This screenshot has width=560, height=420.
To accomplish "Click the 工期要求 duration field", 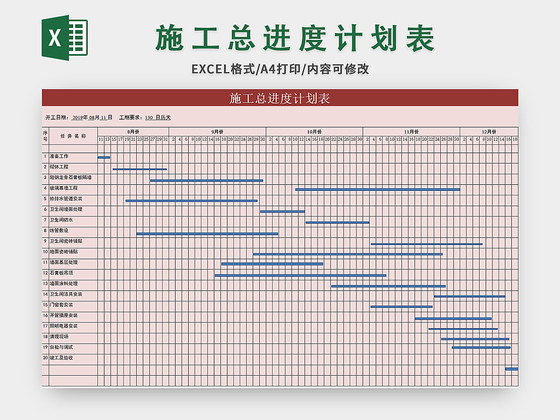I will [x=145, y=117].
